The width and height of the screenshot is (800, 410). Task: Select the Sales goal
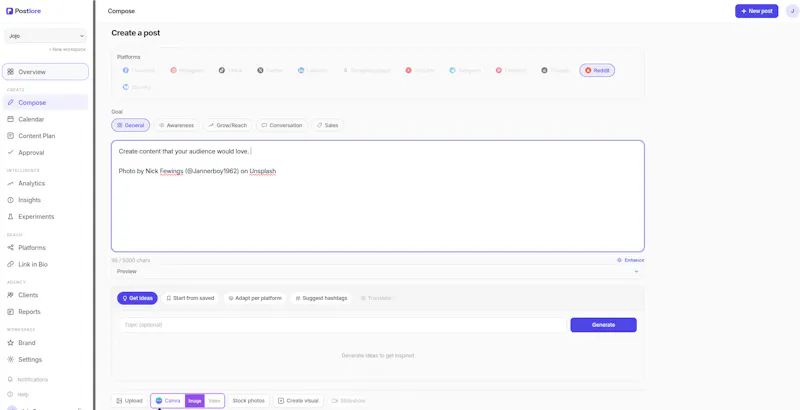coord(328,125)
